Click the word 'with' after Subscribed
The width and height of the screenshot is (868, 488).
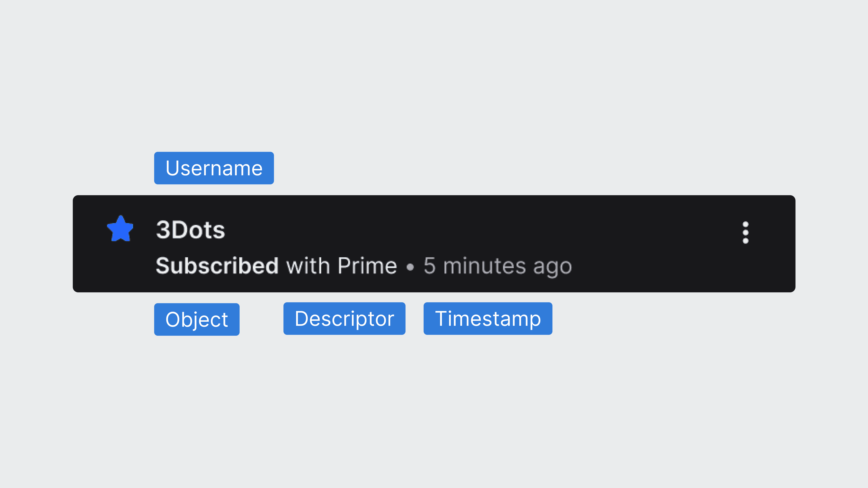click(308, 266)
